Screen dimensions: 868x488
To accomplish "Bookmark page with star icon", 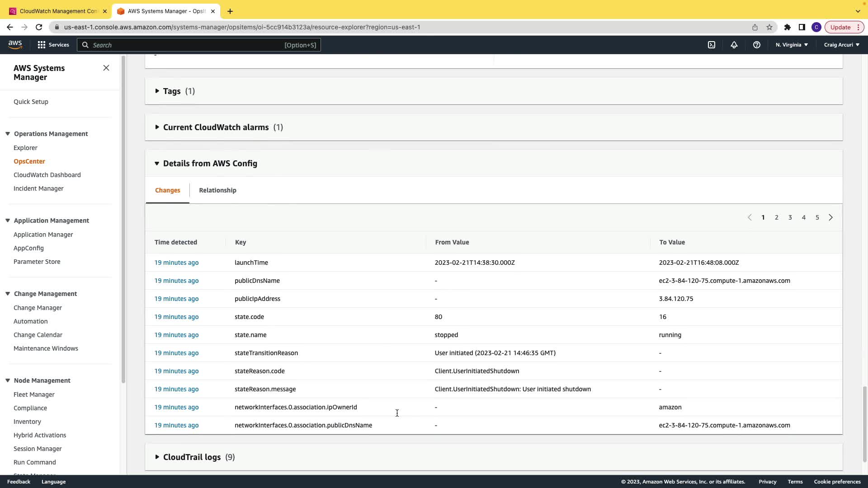I will pos(769,27).
